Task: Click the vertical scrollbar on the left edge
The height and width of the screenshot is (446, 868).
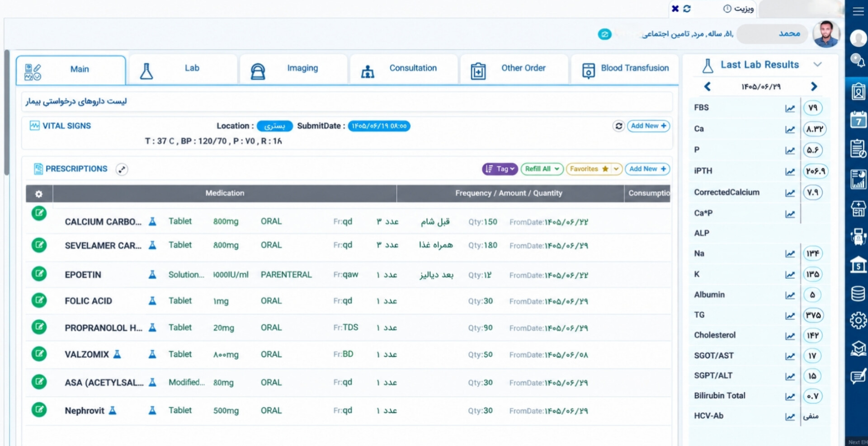Action: pyautogui.click(x=6, y=113)
